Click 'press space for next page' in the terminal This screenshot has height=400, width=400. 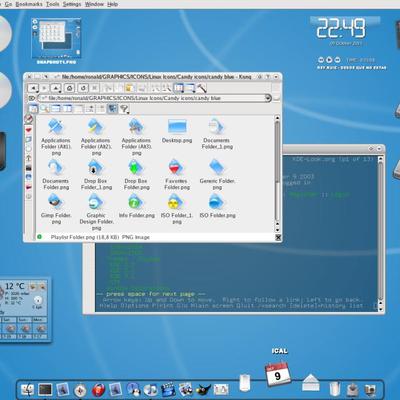(x=150, y=294)
